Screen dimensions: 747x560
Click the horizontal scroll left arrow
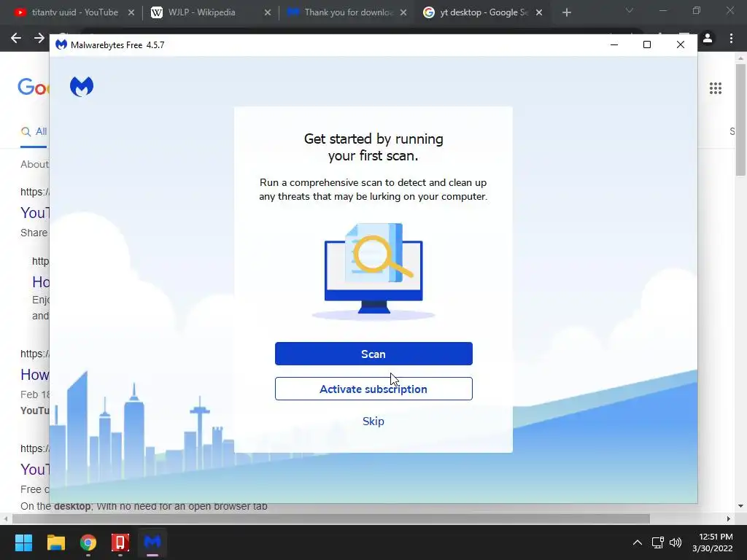(6, 518)
